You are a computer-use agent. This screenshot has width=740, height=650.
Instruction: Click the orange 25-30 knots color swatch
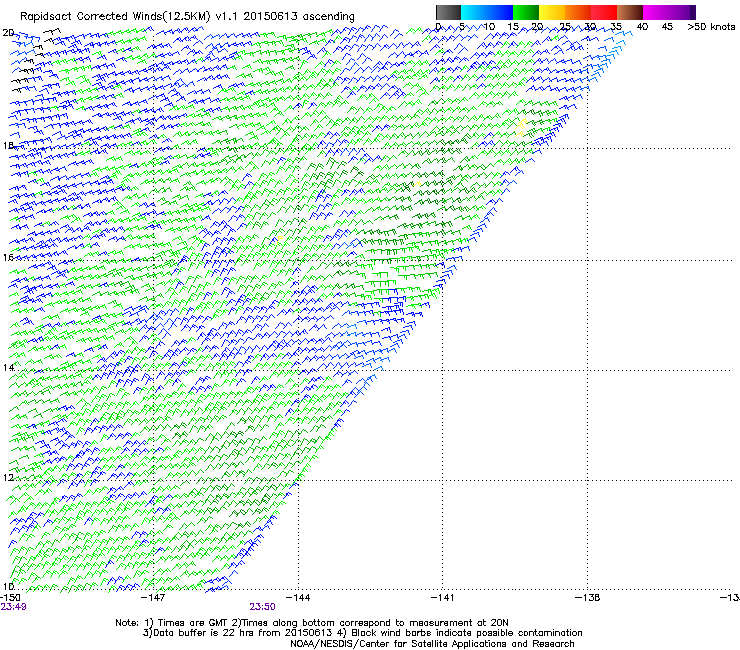pyautogui.click(x=578, y=12)
